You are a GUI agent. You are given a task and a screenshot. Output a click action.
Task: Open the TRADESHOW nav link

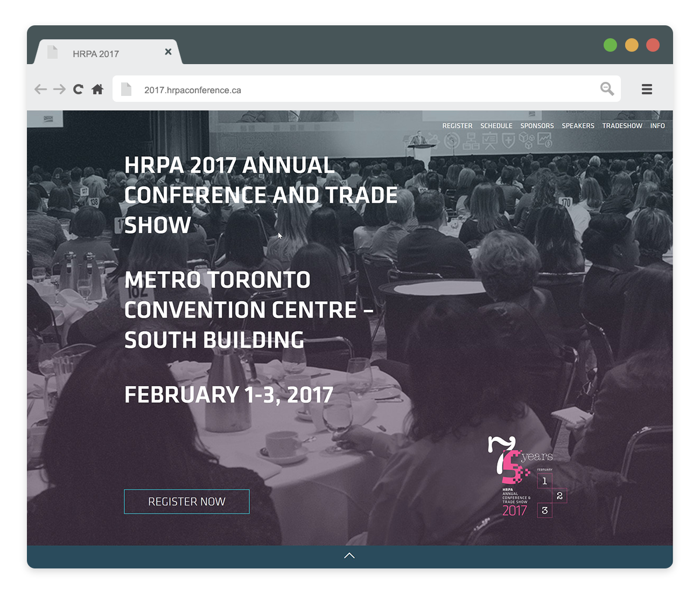(622, 126)
